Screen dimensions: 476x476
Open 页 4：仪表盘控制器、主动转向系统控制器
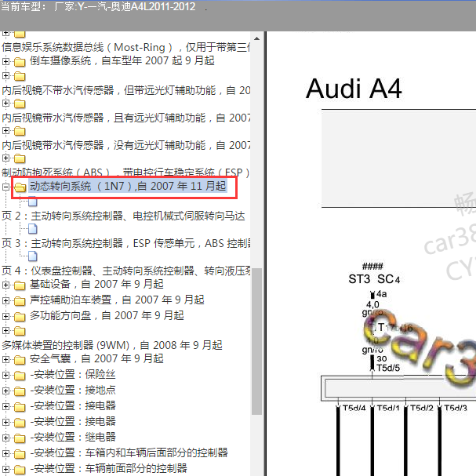click(126, 271)
